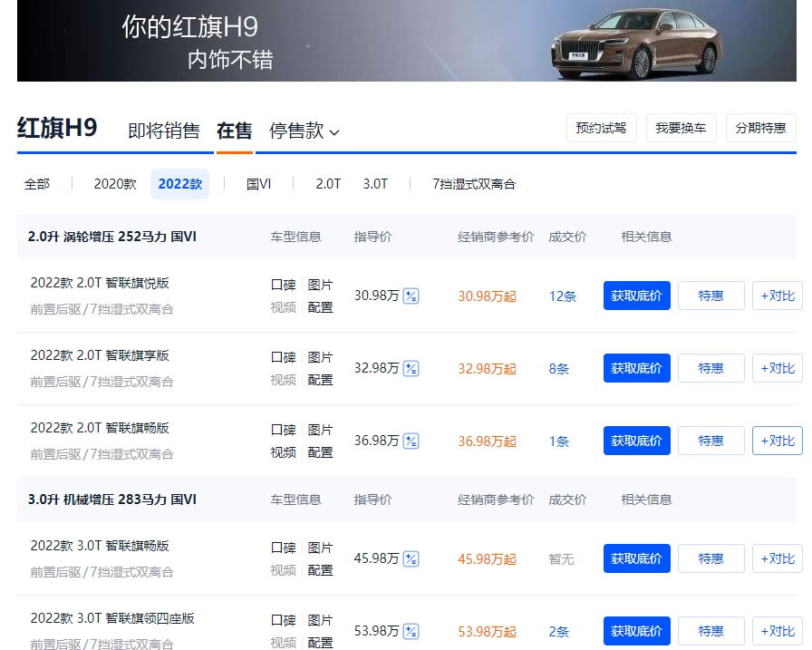Filter by 2020款 model year
Image resolution: width=812 pixels, height=650 pixels.
(x=115, y=184)
